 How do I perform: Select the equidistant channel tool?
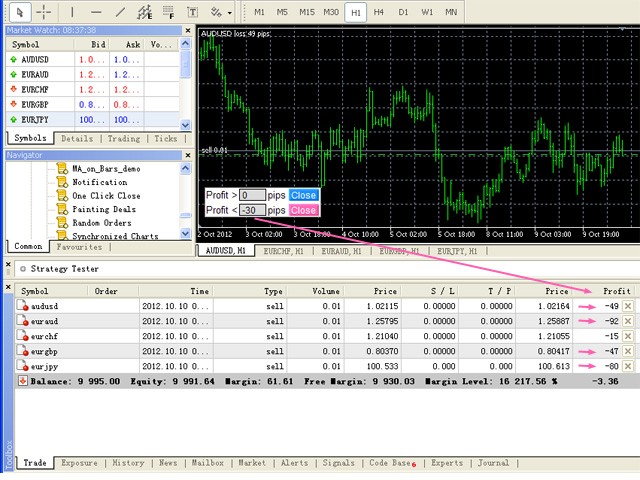point(145,12)
